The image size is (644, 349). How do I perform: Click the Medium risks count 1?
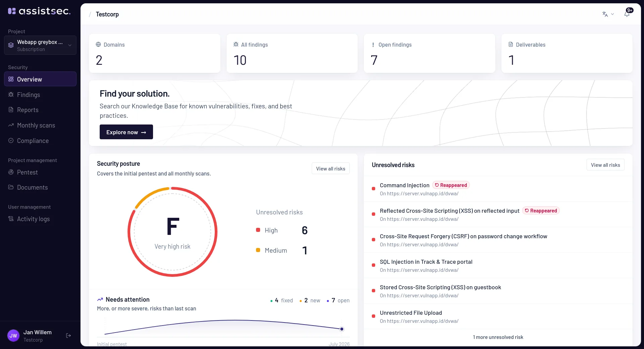pos(305,250)
